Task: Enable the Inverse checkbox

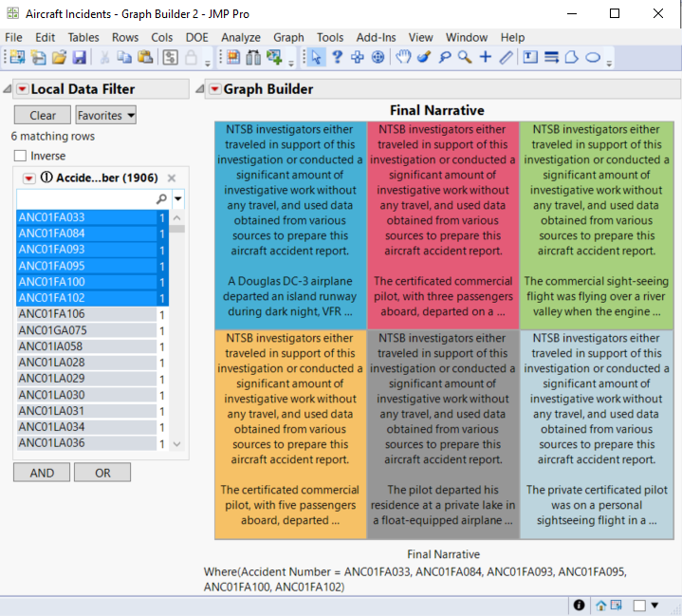Action: pyautogui.click(x=20, y=156)
